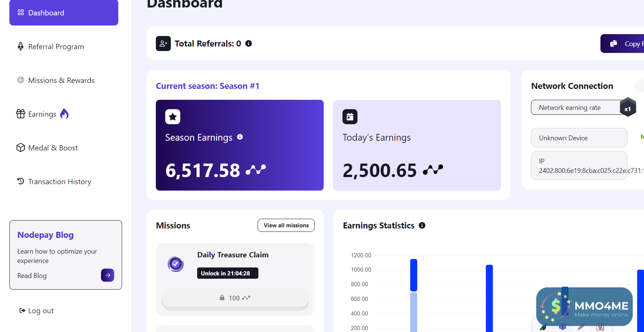Viewport: 644px width, 332px height.
Task: Click the points icon beside 2,500.65
Action: [x=433, y=170]
